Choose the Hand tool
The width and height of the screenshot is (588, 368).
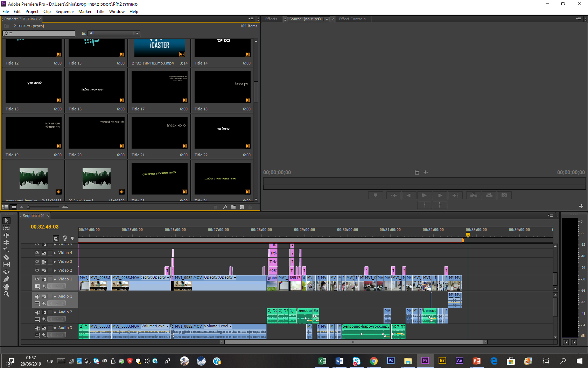click(x=6, y=287)
